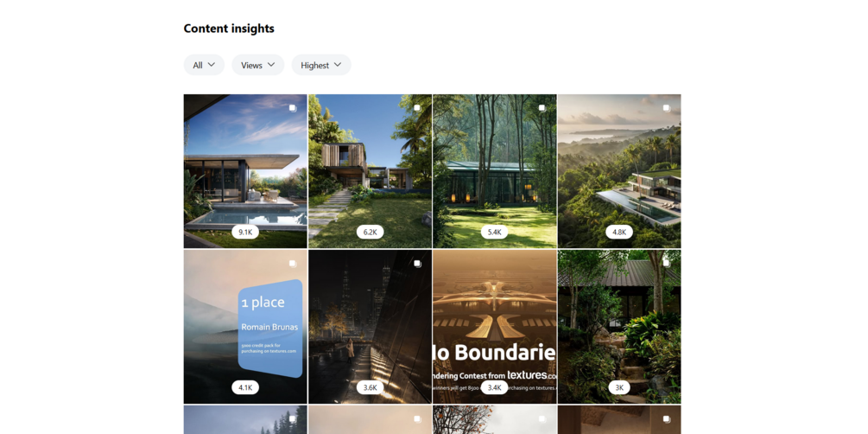Open the No Boundaries contest post
Viewport: 868px width, 434px height.
pos(495,327)
